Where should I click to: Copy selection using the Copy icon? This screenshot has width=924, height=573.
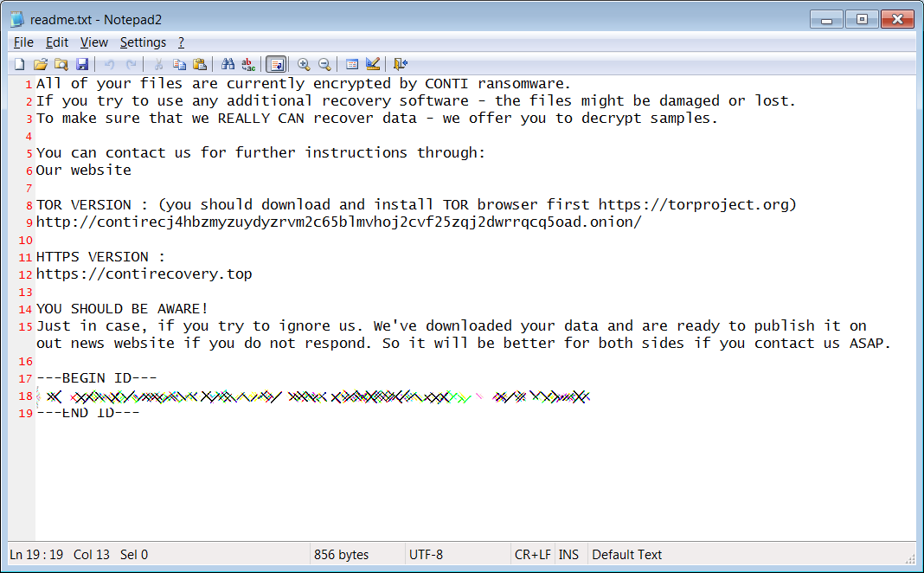pos(179,64)
